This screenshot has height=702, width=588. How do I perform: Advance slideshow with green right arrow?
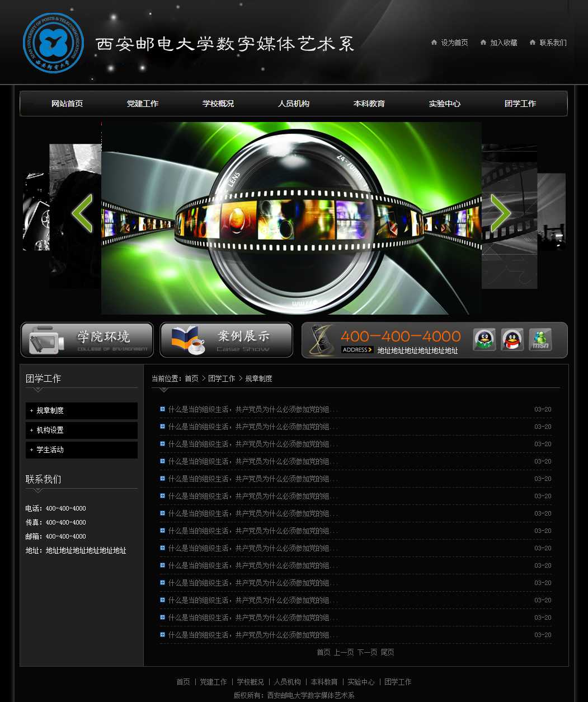click(500, 213)
